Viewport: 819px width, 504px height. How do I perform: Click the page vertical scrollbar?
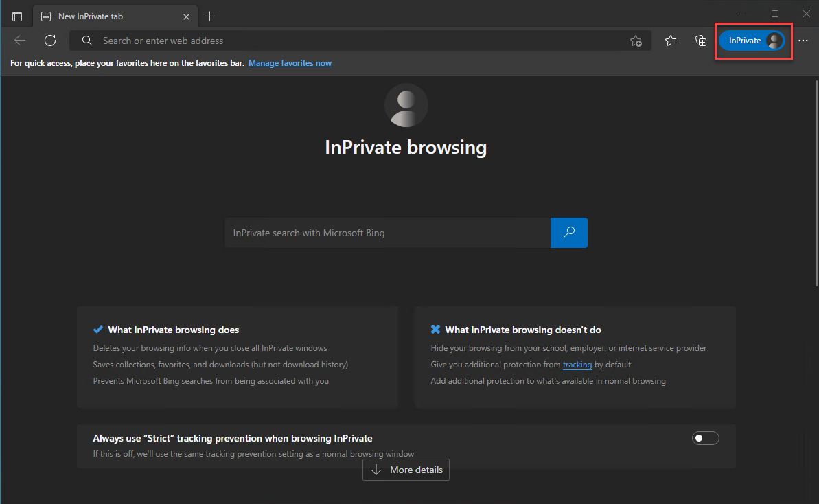816,183
